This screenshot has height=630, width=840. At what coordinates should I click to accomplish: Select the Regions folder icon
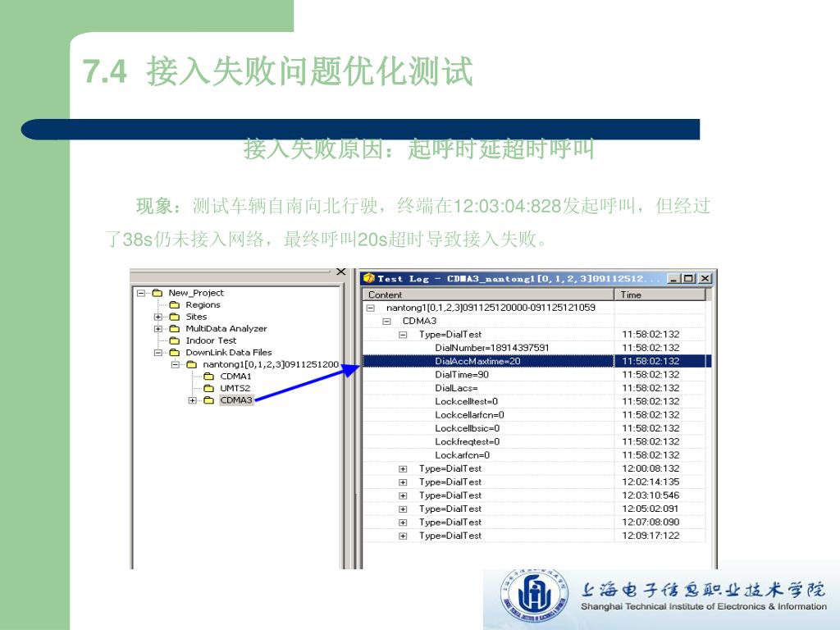point(174,304)
